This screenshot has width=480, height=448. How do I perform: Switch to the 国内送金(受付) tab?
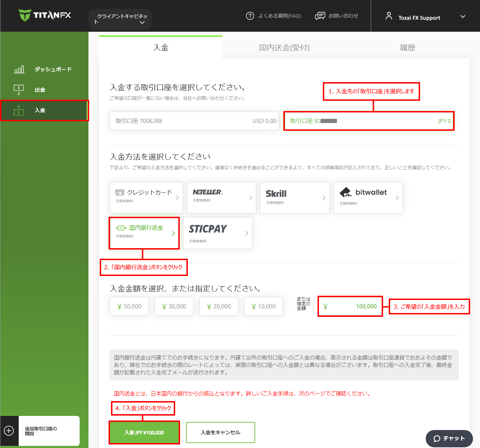pyautogui.click(x=284, y=48)
